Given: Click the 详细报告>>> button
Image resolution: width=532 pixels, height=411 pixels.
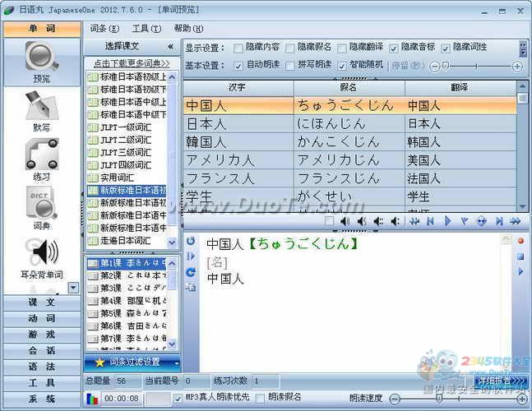Looking at the screenshot, I should tap(501, 381).
